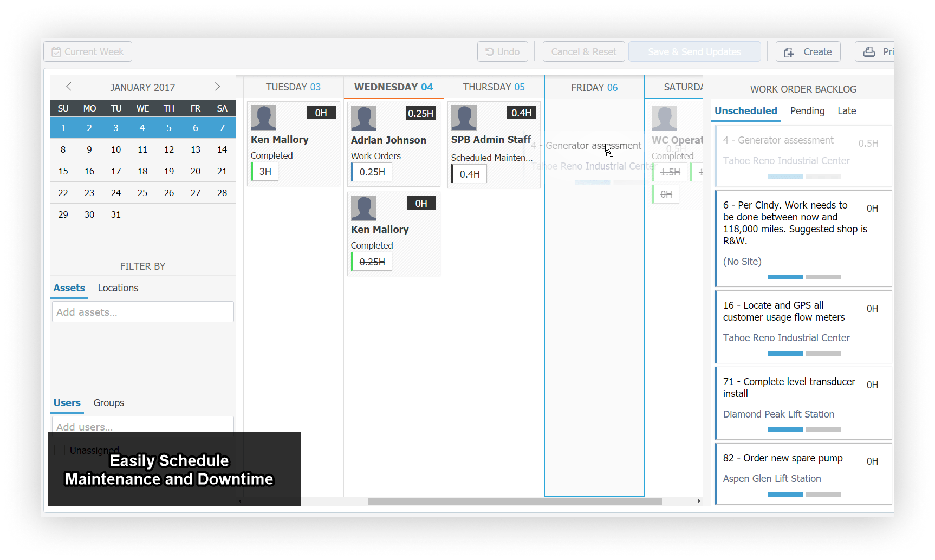935x560 pixels.
Task: Select January 24 on the calendar
Action: click(x=116, y=193)
